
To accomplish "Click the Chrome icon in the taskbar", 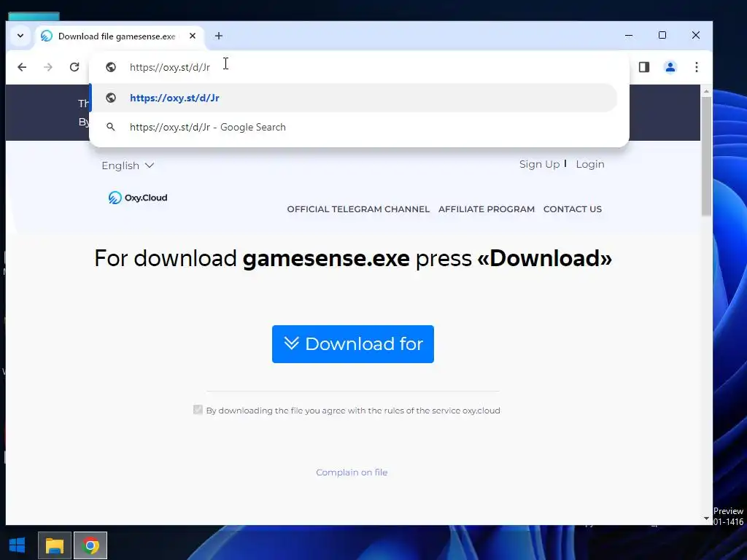I will coord(90,545).
